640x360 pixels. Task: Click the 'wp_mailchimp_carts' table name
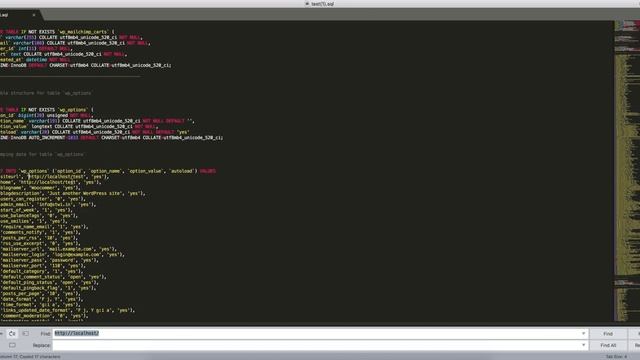pyautogui.click(x=83, y=32)
